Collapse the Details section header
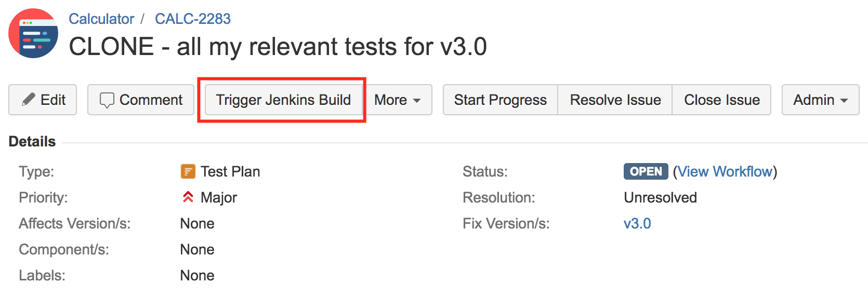This screenshot has width=868, height=296. pos(32,141)
